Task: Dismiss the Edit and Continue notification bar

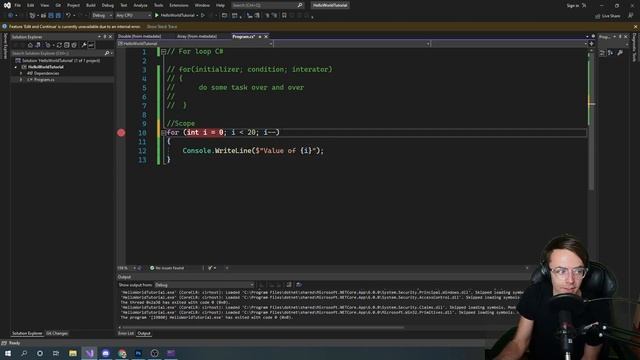Action: [635, 27]
